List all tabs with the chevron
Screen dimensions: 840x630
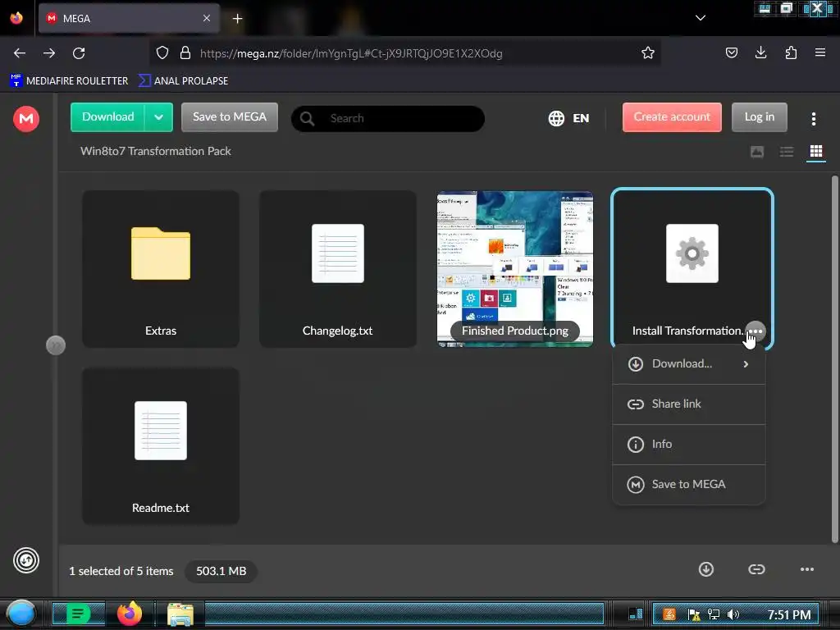click(x=701, y=18)
